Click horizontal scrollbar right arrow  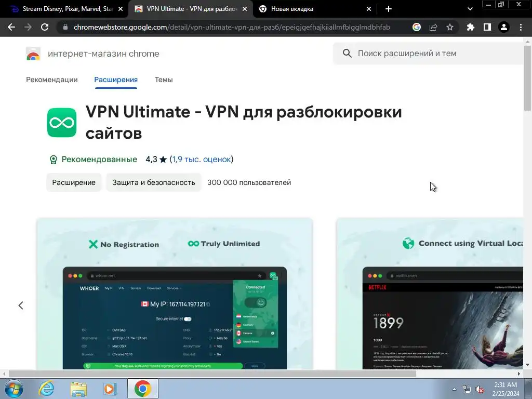(x=519, y=374)
